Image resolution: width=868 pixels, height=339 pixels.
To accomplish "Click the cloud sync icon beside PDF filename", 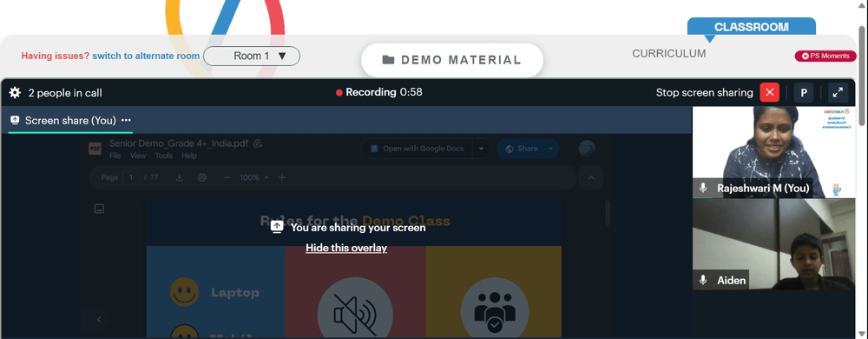I will 258,143.
